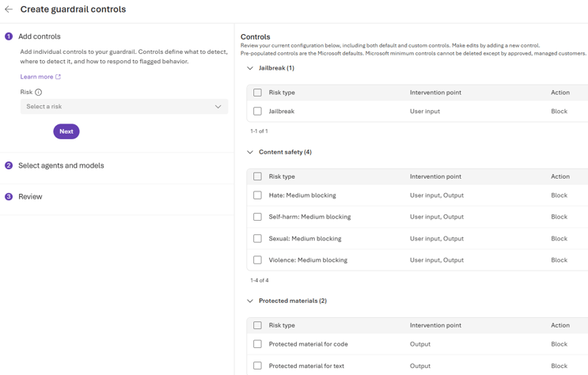The image size is (588, 375).
Task: Toggle the Violence: Medium blocking checkbox
Action: coord(257,259)
